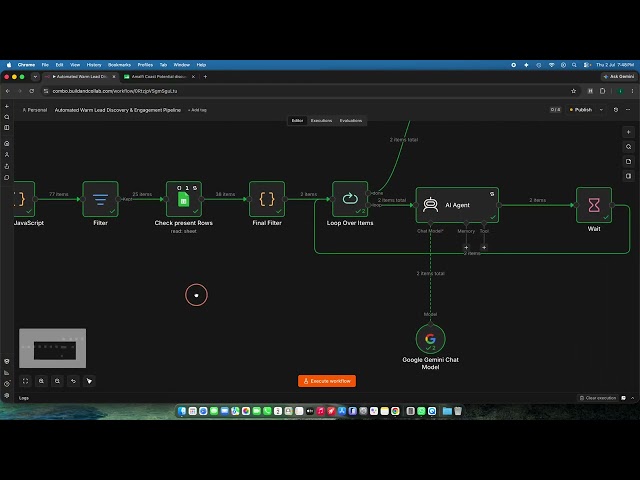Click the Add tag link
Viewport: 640px width, 480px height.
click(198, 110)
